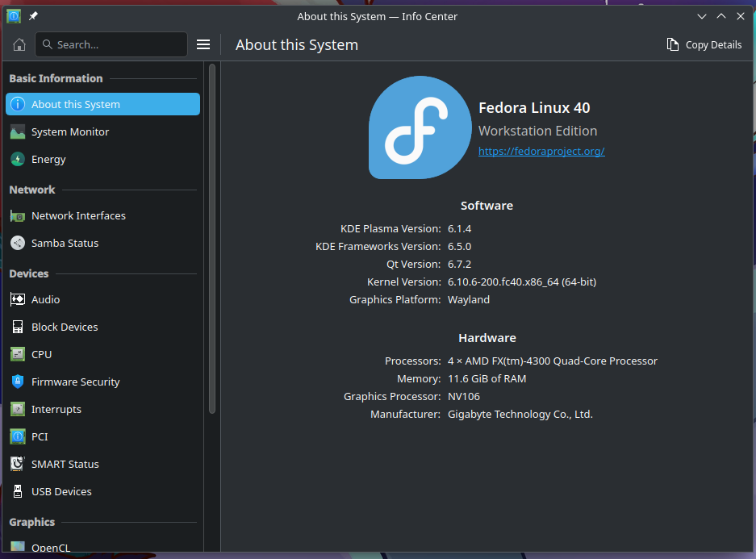
Task: Open the About this System page label
Action: pos(76,105)
